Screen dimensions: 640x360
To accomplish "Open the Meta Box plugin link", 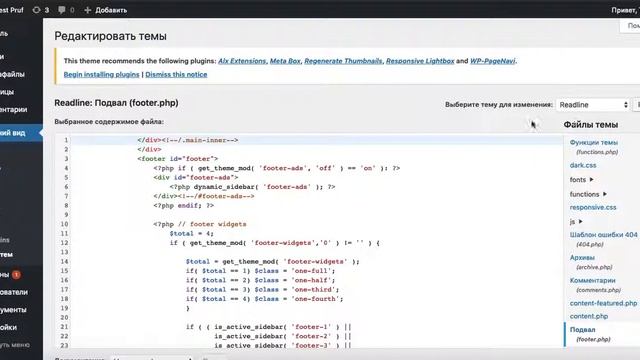I will pos(285,61).
